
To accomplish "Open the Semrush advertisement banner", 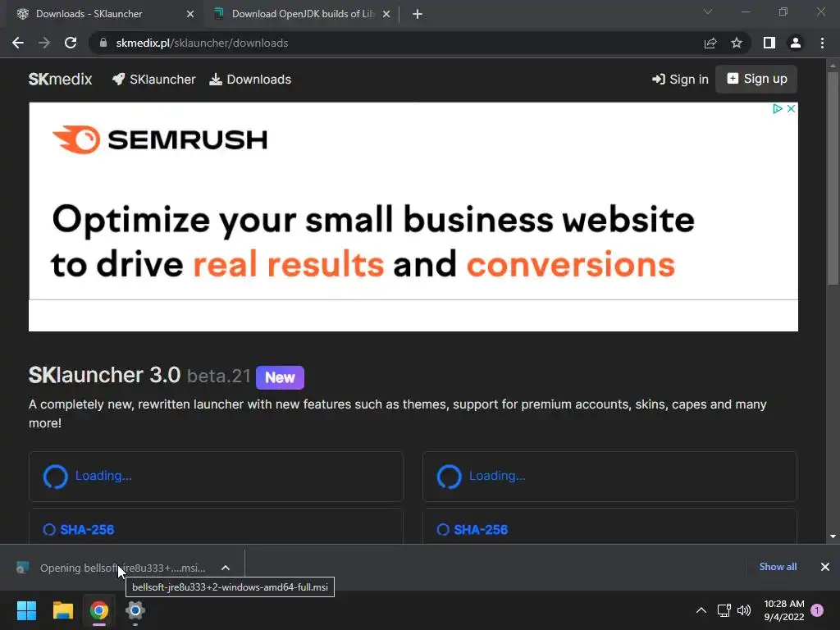I will 413,217.
